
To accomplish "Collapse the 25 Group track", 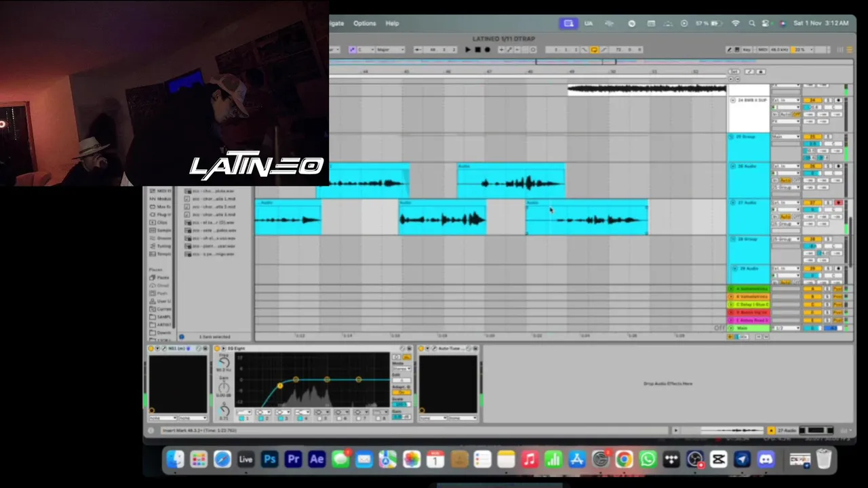I will tap(732, 137).
